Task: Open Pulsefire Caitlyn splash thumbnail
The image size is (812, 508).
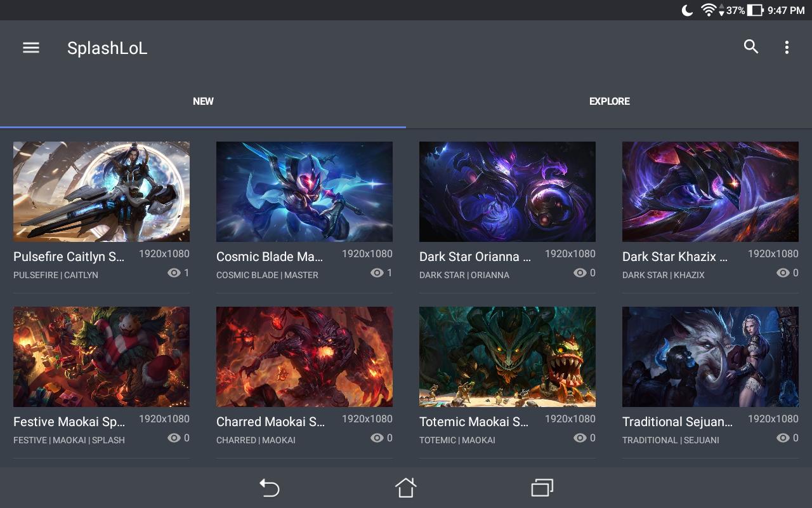Action: point(101,192)
